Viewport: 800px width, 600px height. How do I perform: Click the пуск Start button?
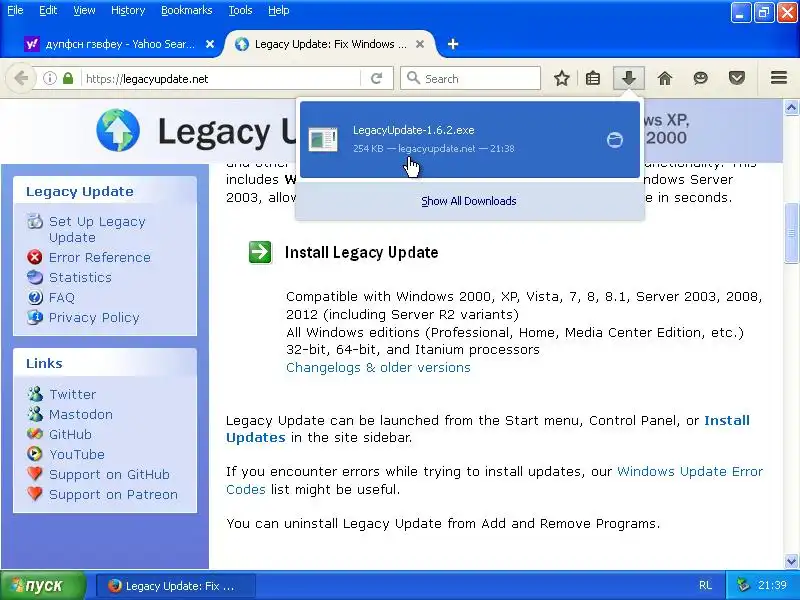pyautogui.click(x=43, y=585)
